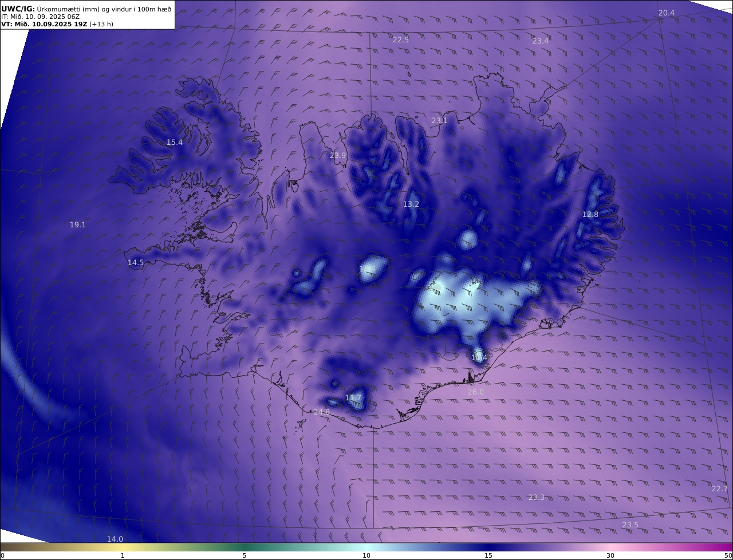Click the 22.5 value label on map

[x=401, y=40]
